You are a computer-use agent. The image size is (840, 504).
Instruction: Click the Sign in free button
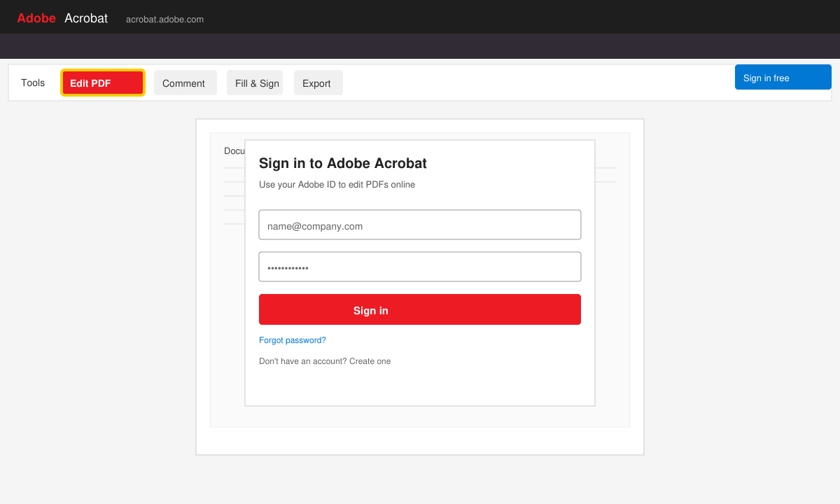tap(783, 77)
